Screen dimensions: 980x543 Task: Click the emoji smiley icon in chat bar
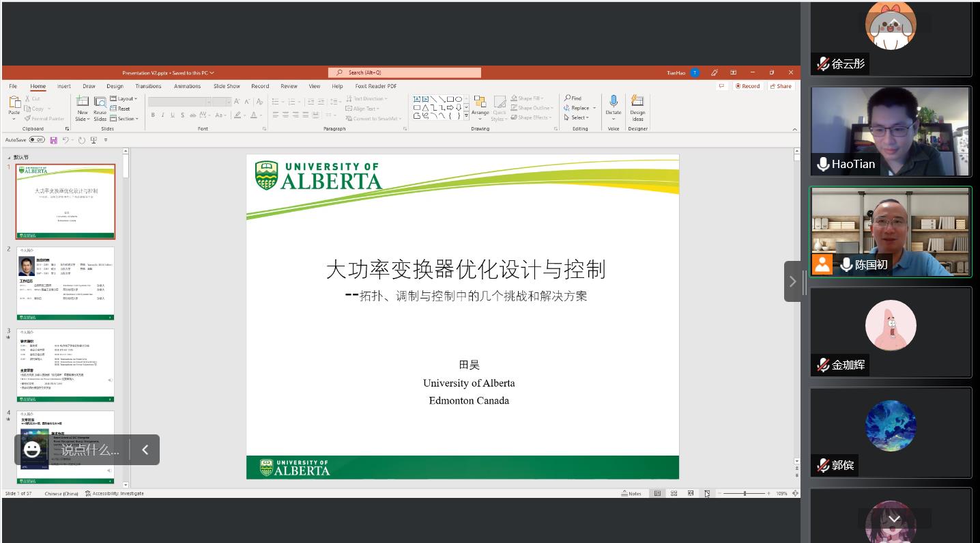coord(32,449)
